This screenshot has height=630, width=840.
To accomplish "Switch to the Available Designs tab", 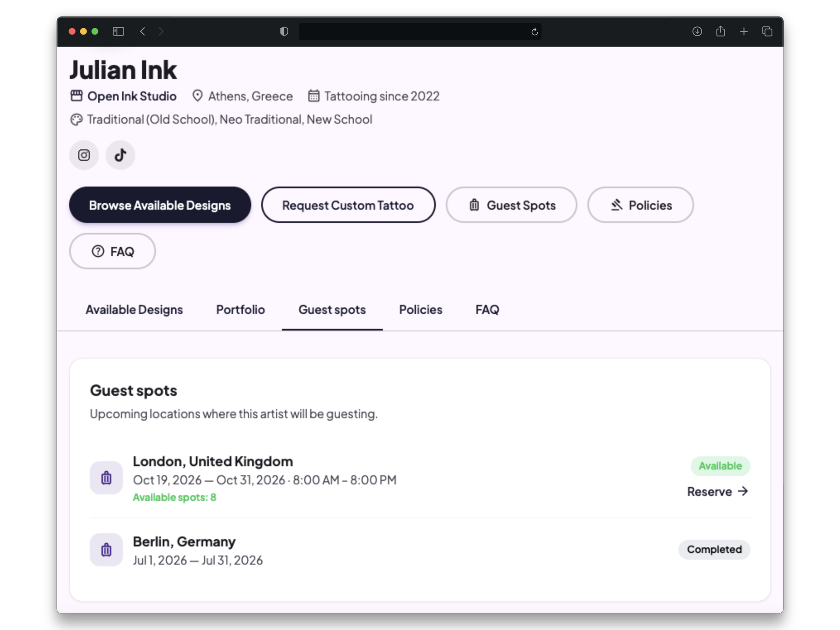I will 134,310.
